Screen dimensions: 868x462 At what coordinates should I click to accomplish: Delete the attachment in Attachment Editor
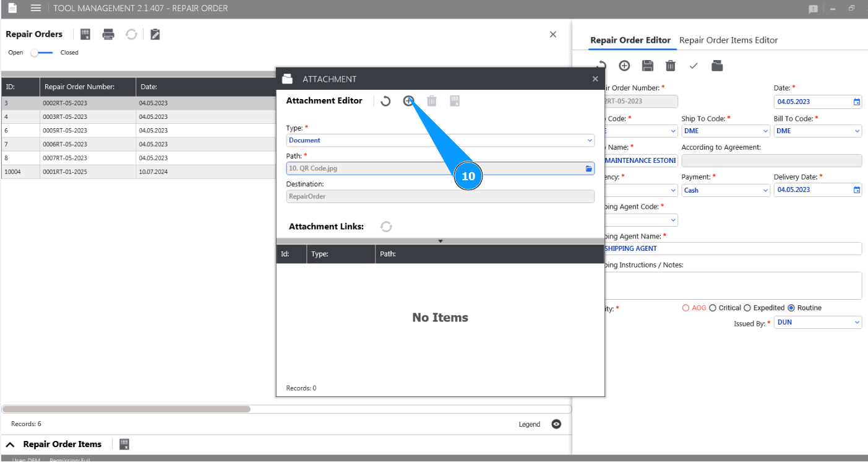point(432,101)
